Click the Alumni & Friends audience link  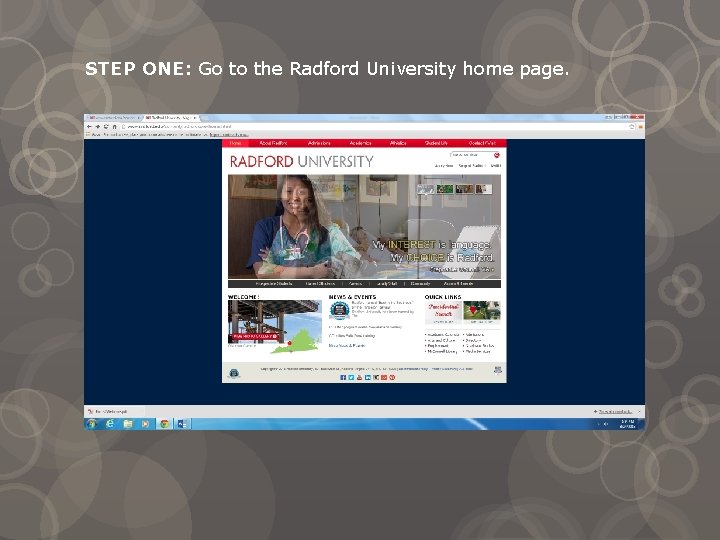[x=458, y=284]
